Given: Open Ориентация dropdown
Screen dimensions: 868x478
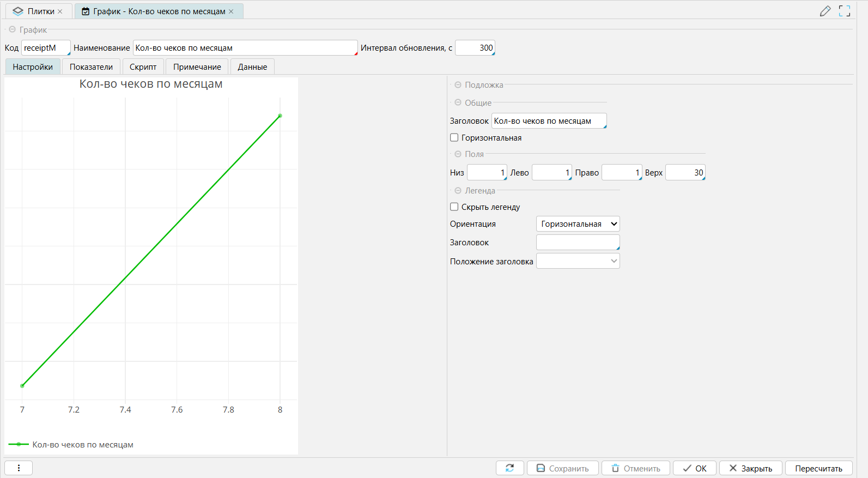Looking at the screenshot, I should point(578,224).
